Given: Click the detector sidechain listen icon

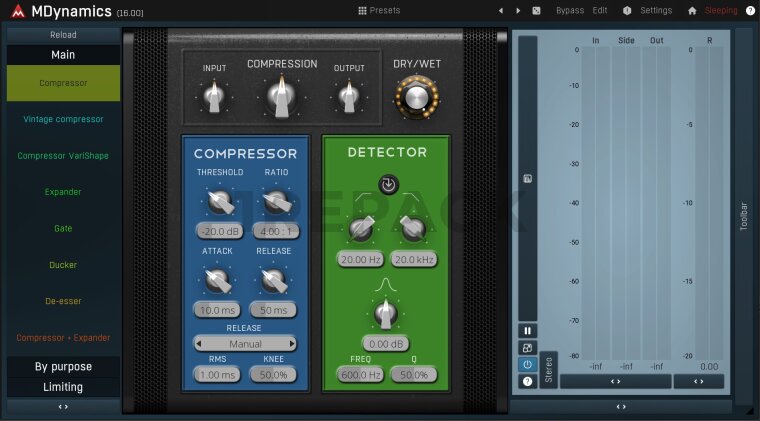Looking at the screenshot, I should [x=387, y=184].
